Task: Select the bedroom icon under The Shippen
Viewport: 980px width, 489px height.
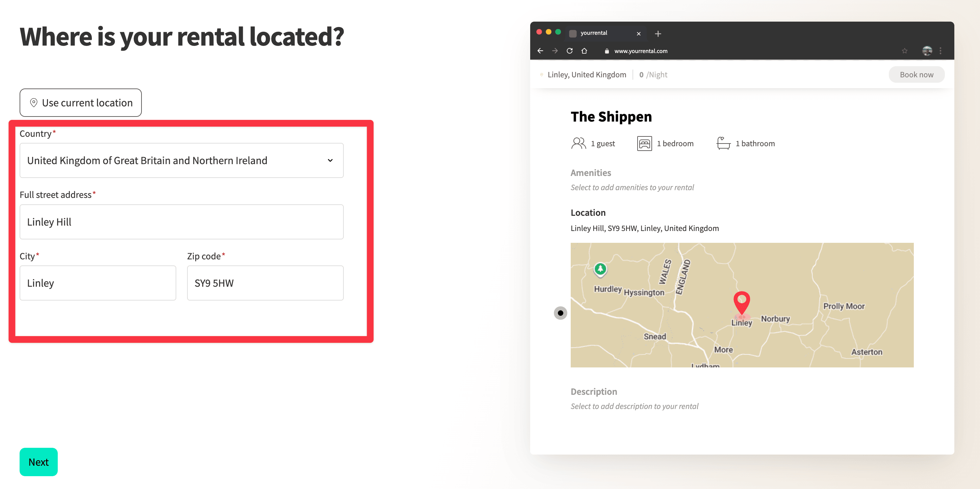Action: click(644, 143)
